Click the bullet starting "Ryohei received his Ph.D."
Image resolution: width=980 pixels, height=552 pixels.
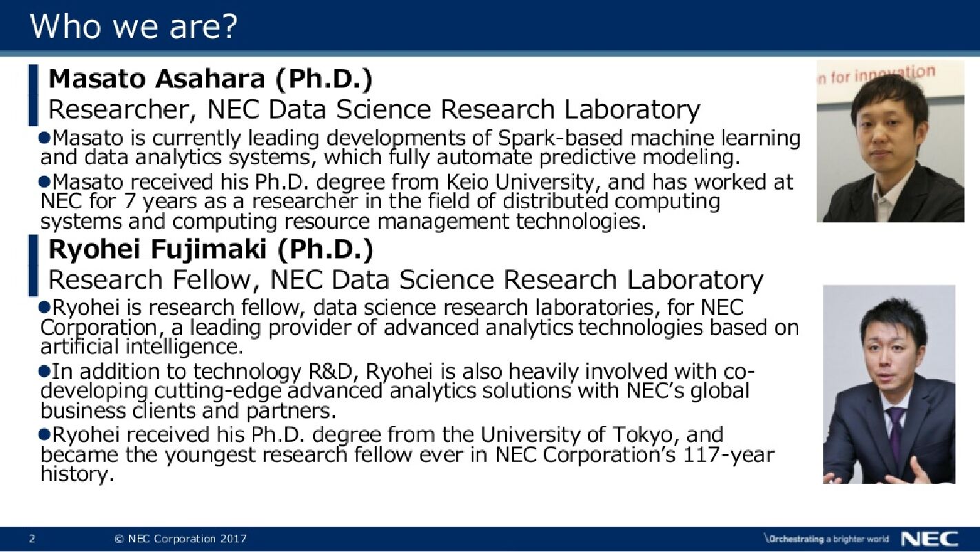(407, 454)
